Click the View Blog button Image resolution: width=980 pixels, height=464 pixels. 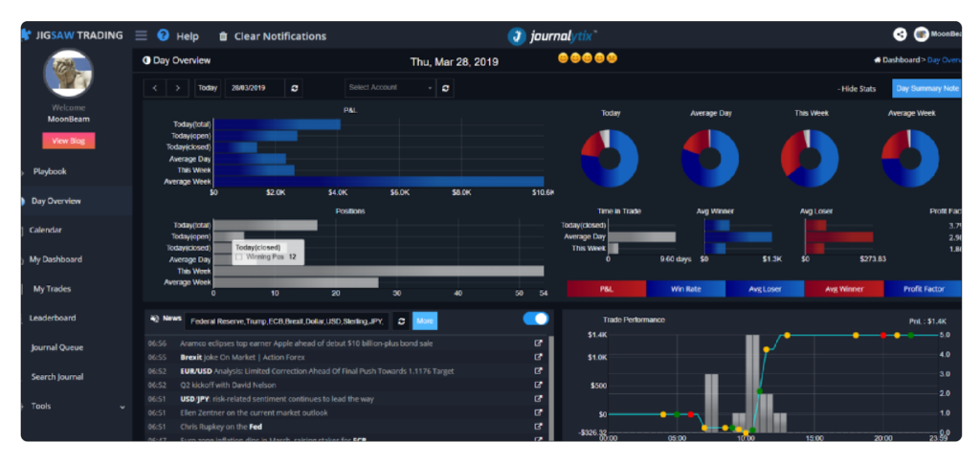click(x=68, y=141)
